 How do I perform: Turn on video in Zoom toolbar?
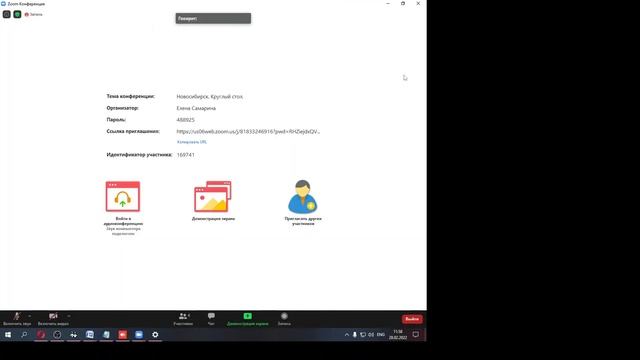pos(53,319)
